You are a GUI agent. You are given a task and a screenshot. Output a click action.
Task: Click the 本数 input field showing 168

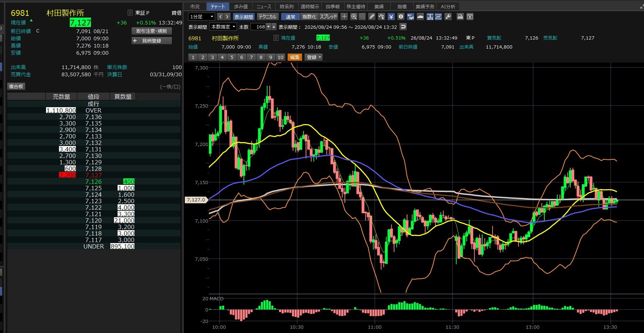[x=258, y=27]
